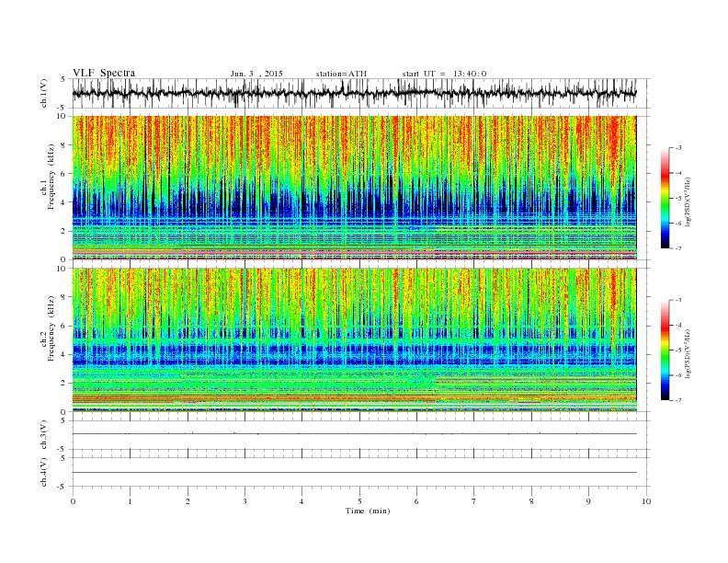Select the "ch.4(V)" axis label
The width and height of the screenshot is (728, 563).
point(44,472)
